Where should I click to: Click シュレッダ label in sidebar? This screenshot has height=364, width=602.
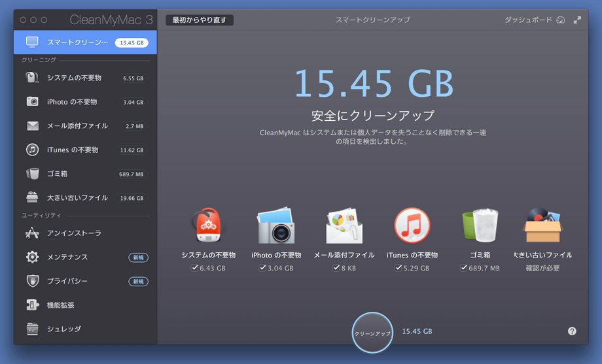pyautogui.click(x=63, y=329)
